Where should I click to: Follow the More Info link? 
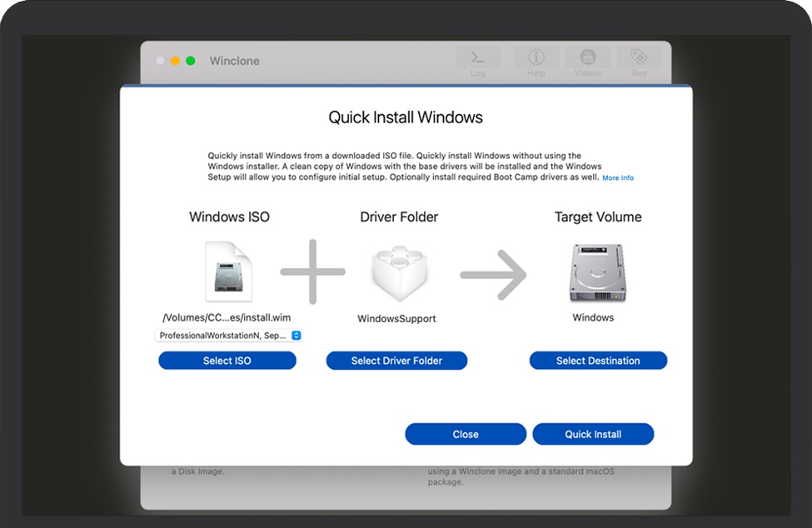(x=618, y=178)
